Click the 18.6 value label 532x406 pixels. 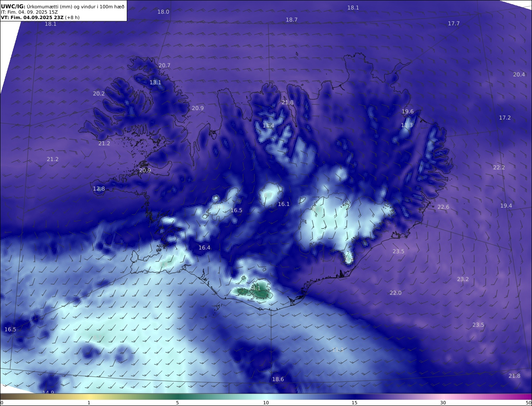278,379
